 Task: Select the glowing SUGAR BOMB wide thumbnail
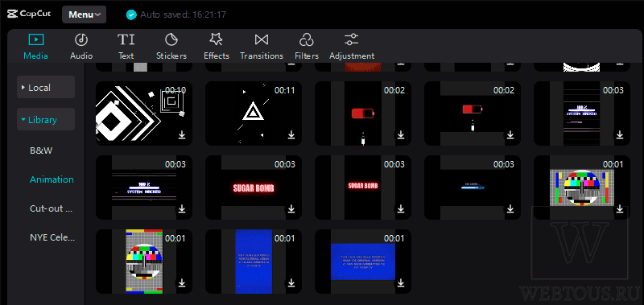[x=254, y=188]
